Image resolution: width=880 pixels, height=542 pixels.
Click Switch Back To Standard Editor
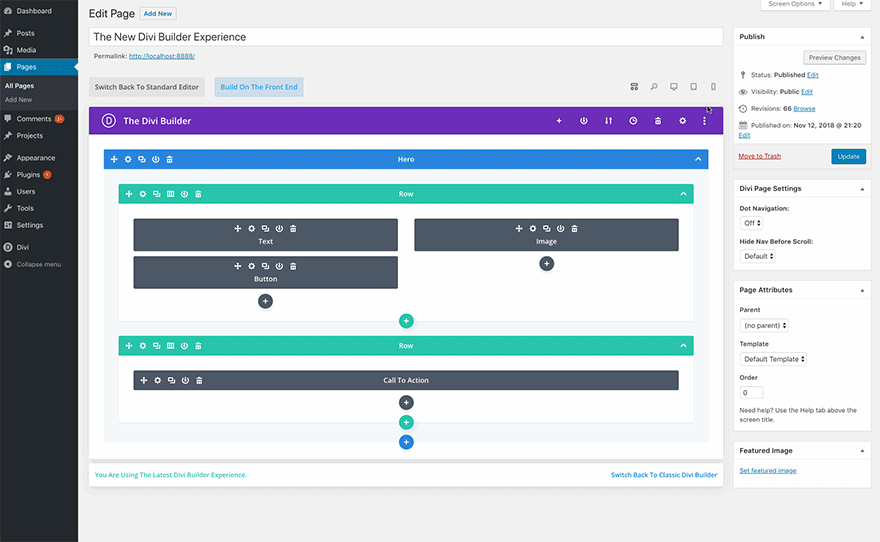[x=146, y=87]
